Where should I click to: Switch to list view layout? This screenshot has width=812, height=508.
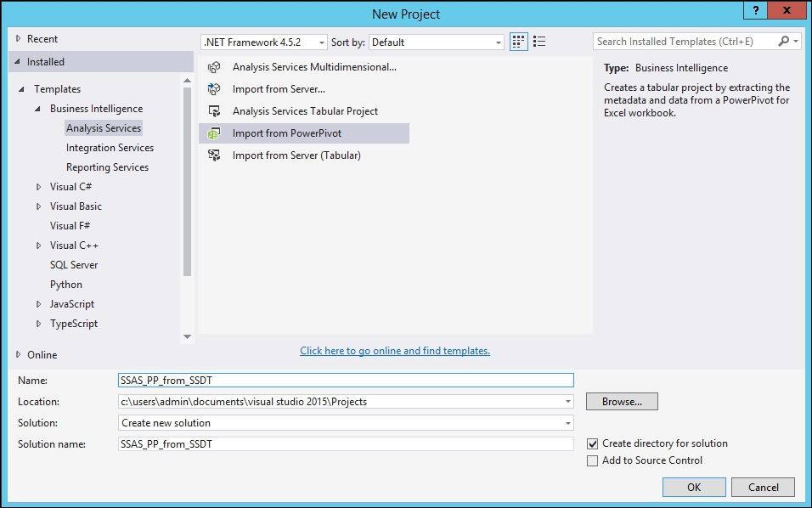point(539,42)
